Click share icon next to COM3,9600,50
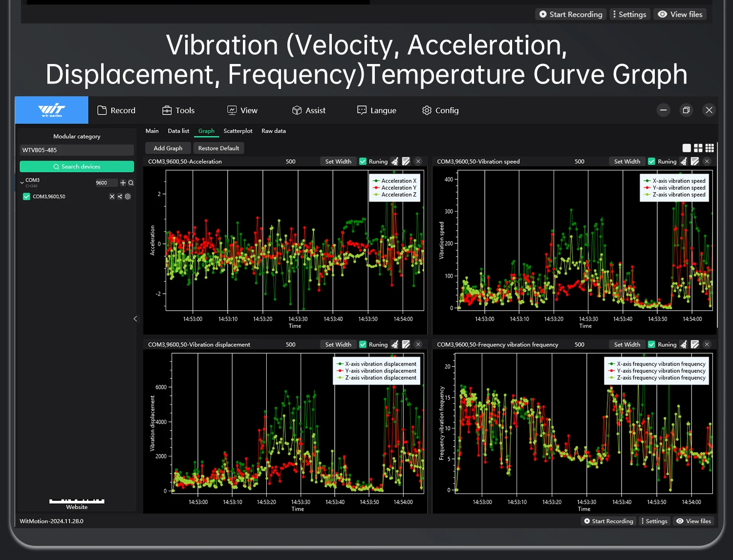The height and width of the screenshot is (560, 733). (x=120, y=196)
